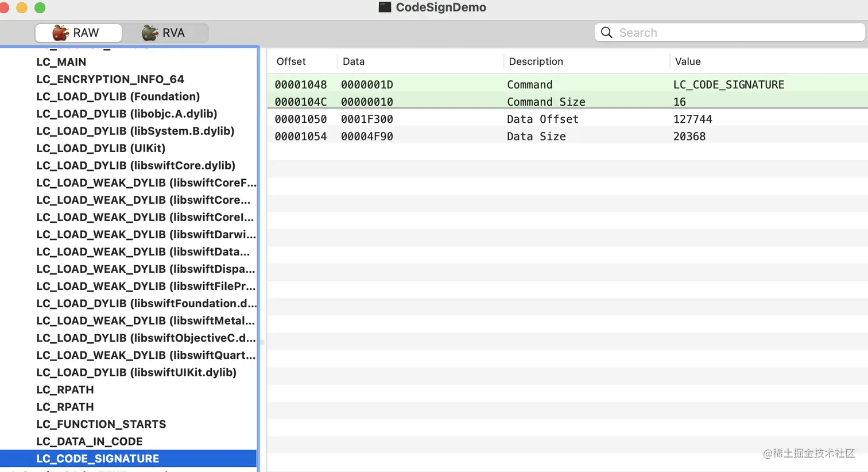868x472 pixels.
Task: Select LC_LOAD_DYLIB (UIKit) entry
Action: 101,148
